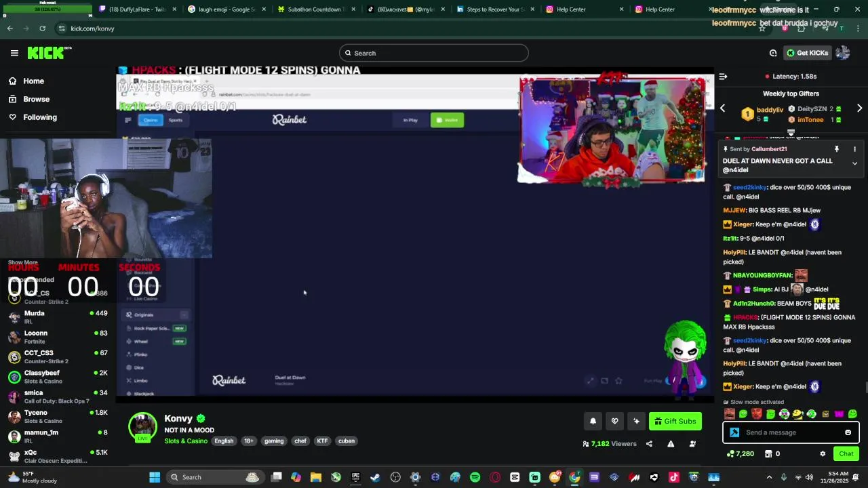This screenshot has width=868, height=488.
Task: Click the Gift Subs button
Action: pos(675,421)
